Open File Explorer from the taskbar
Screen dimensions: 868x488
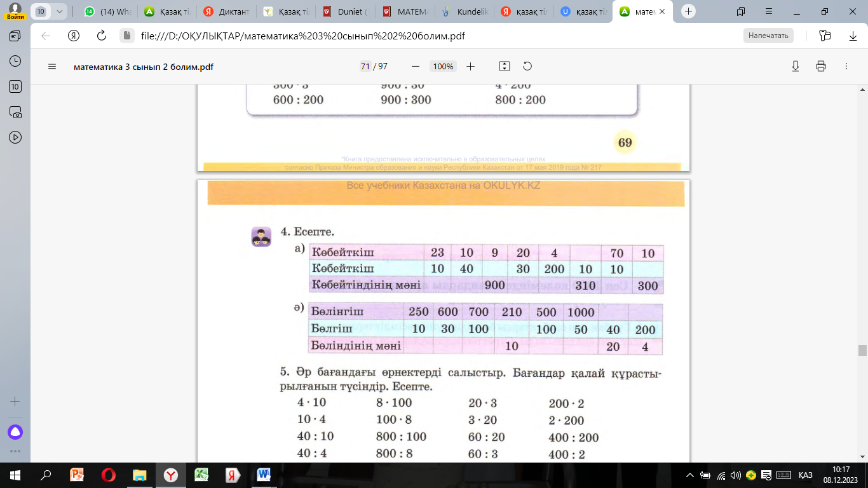[x=139, y=475]
